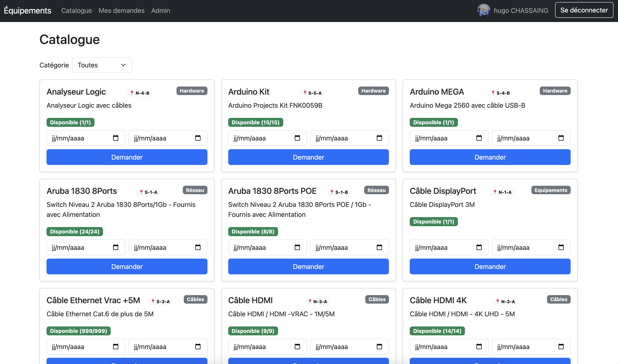This screenshot has height=364, width=618.
Task: Open the Admin navigation link
Action: pos(161,11)
